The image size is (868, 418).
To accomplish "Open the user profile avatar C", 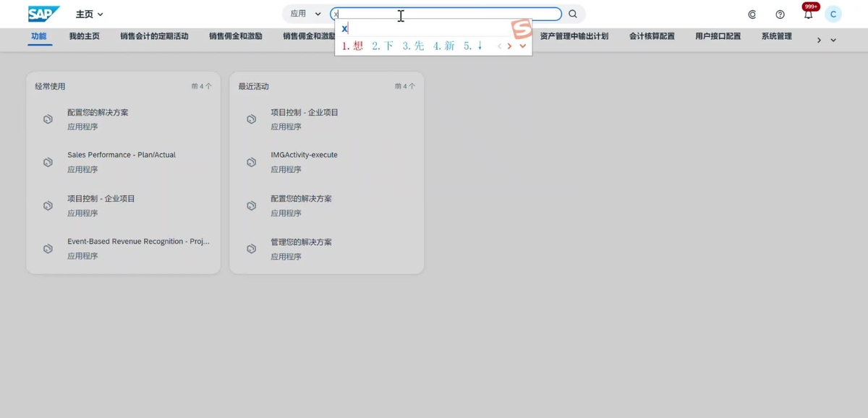I will tap(833, 14).
